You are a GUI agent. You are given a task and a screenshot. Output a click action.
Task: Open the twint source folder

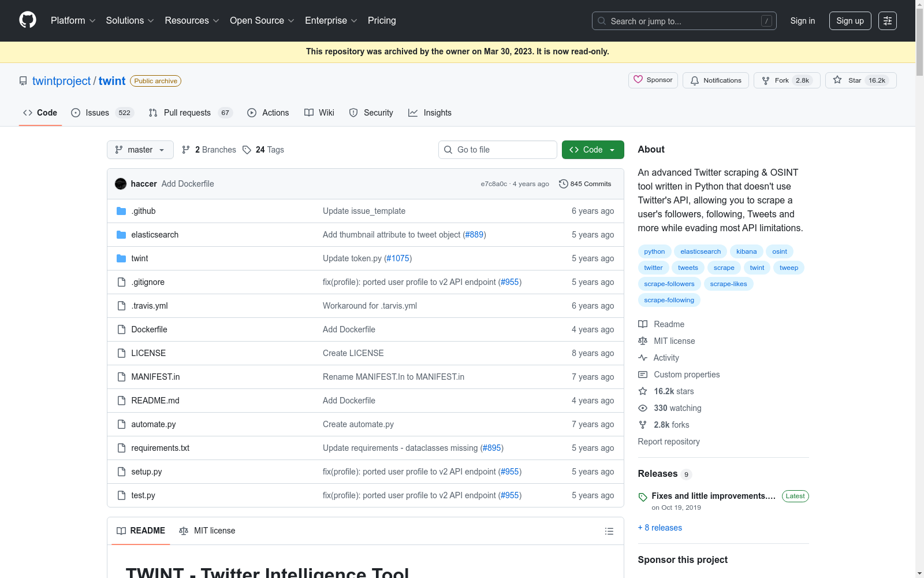(140, 258)
